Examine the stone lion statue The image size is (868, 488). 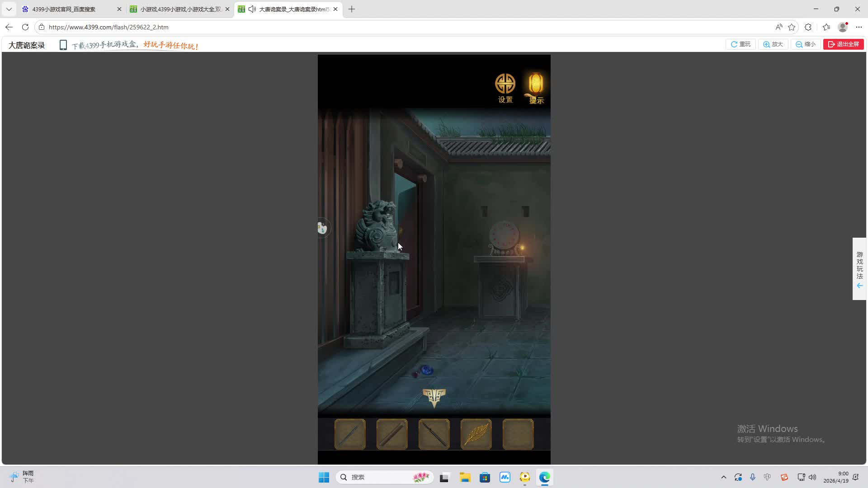[x=377, y=226]
